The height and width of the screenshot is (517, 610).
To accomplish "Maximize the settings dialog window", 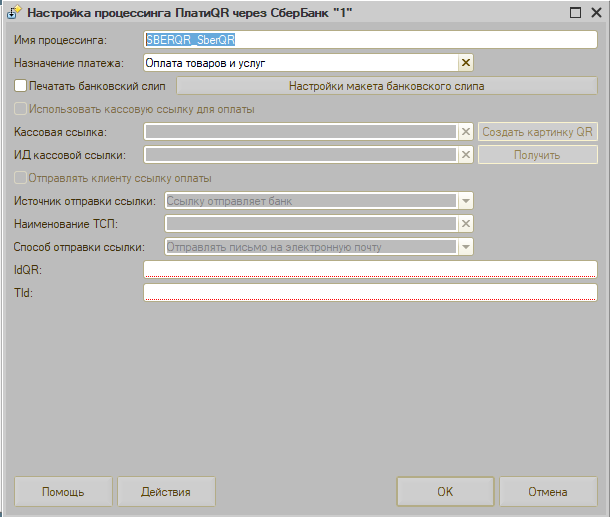I will [576, 14].
